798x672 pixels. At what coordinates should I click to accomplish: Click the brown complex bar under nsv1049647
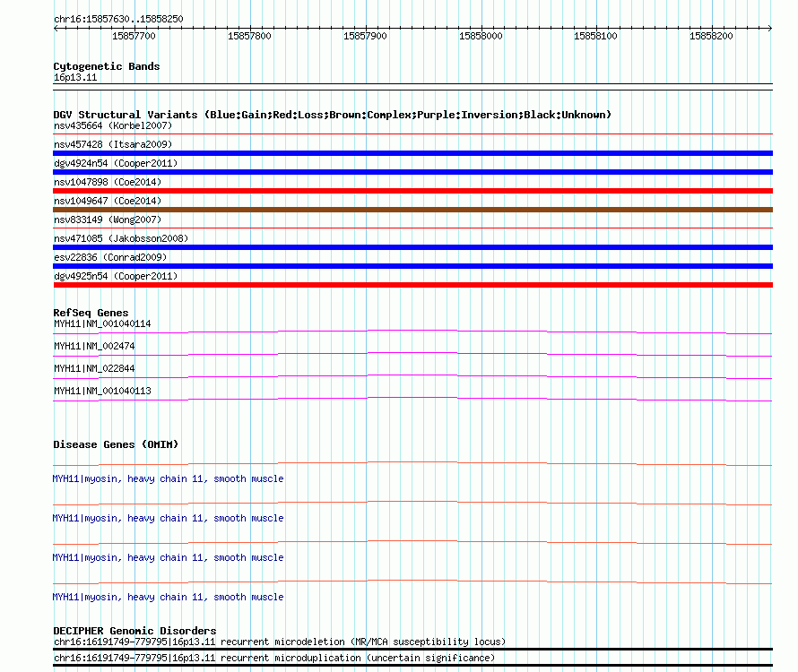point(412,210)
